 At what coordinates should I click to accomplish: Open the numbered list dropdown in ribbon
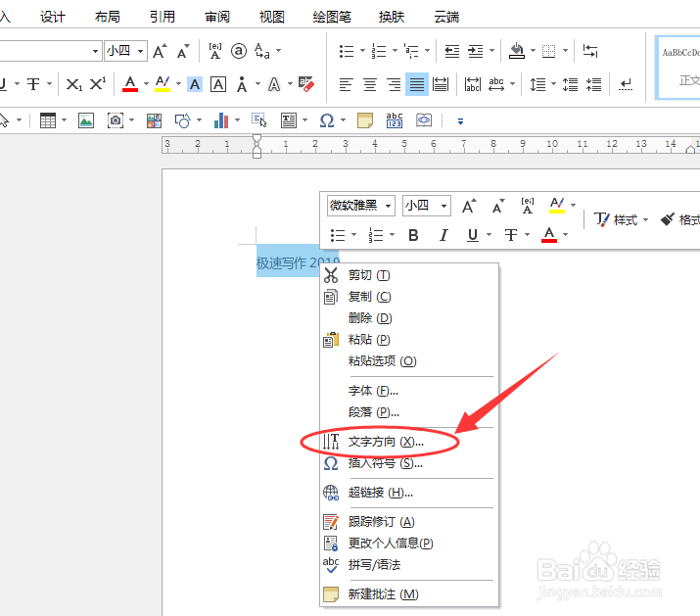point(395,51)
